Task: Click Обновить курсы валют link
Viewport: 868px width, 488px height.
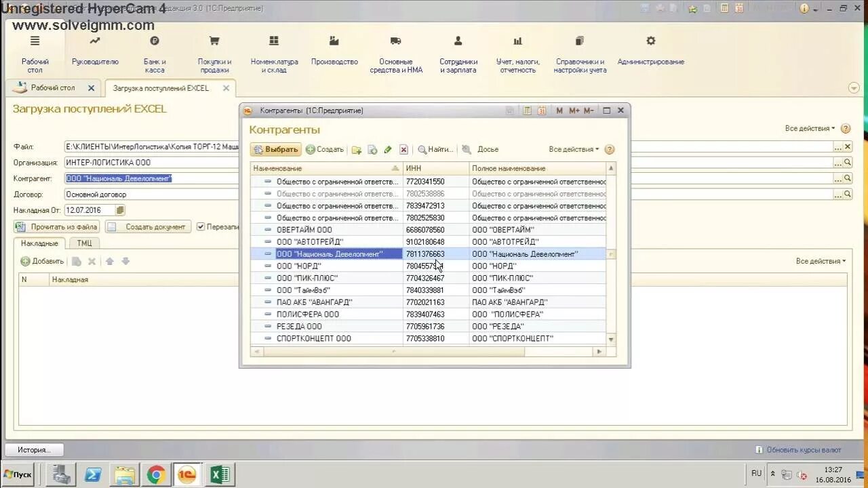Action: click(x=804, y=450)
